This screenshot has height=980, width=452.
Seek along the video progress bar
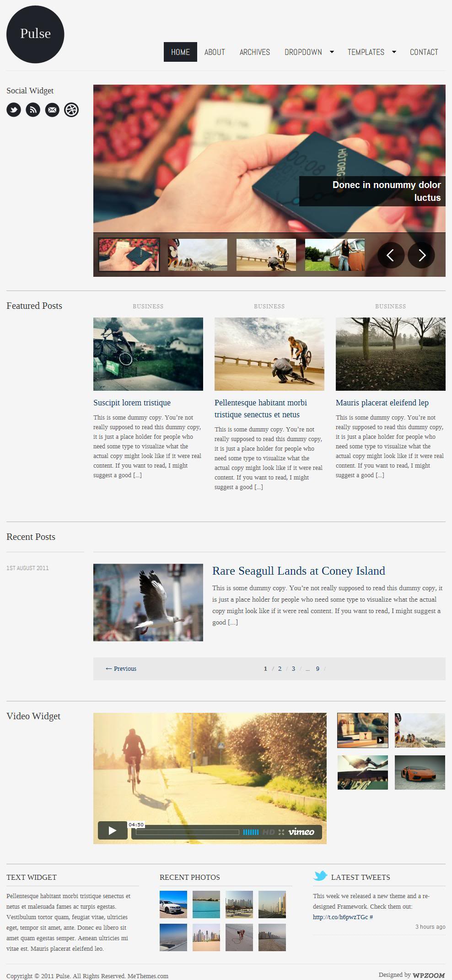pos(188,832)
